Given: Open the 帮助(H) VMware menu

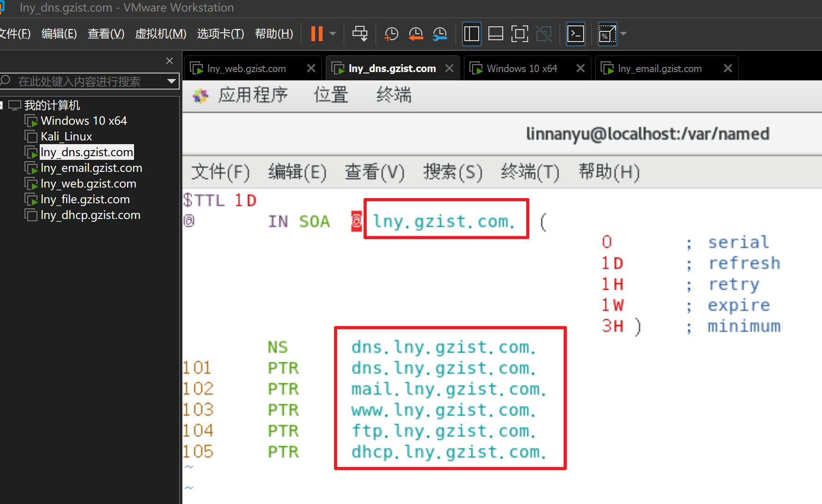Looking at the screenshot, I should (x=274, y=34).
